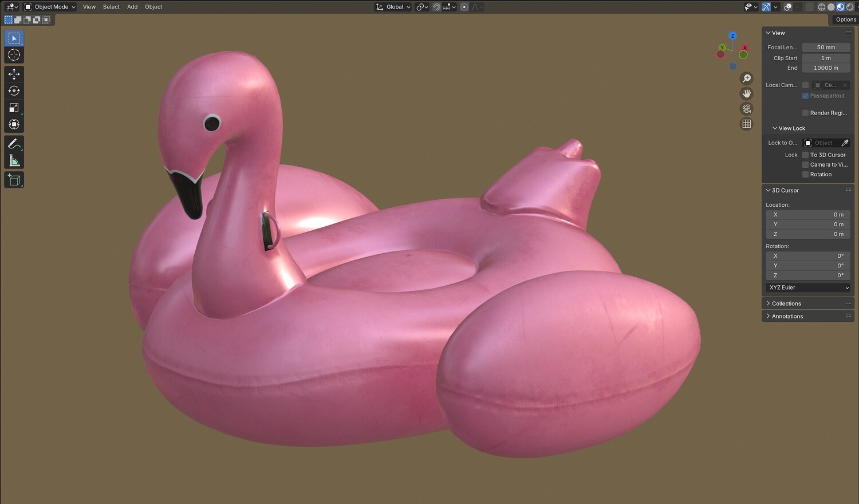Open the Select menu

tap(111, 7)
